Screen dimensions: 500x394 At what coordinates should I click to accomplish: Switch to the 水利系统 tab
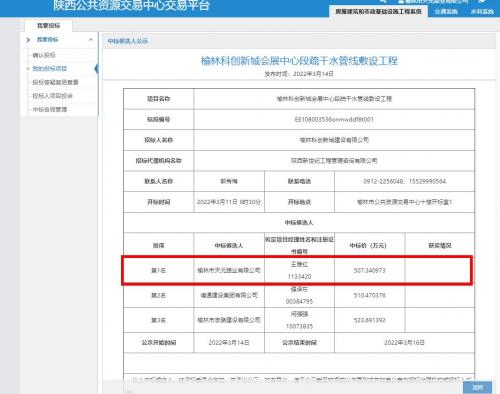482,12
